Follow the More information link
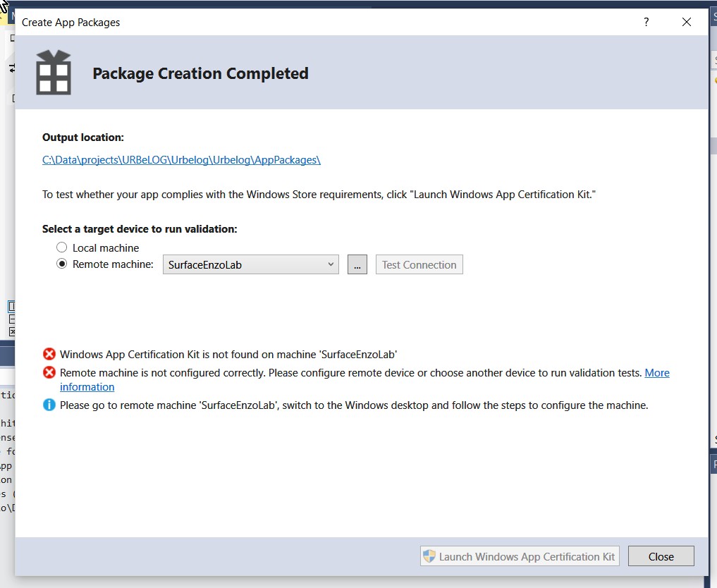Image resolution: width=717 pixels, height=588 pixels. click(x=656, y=373)
